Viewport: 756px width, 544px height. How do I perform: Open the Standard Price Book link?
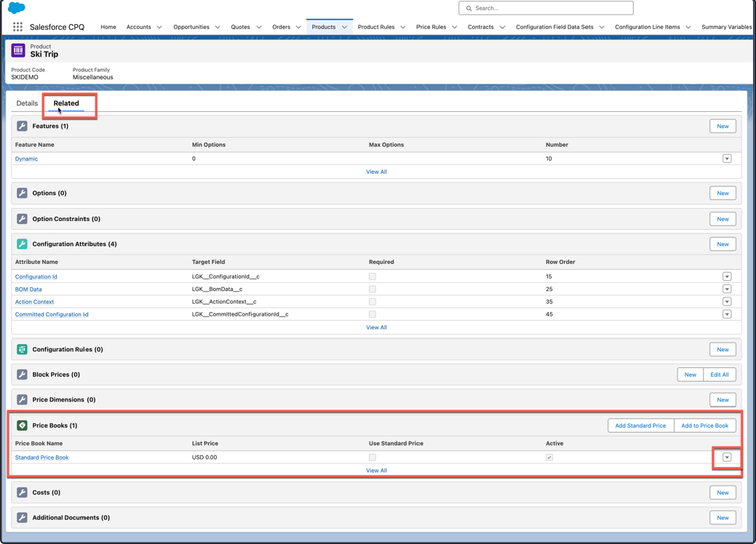[x=42, y=457]
